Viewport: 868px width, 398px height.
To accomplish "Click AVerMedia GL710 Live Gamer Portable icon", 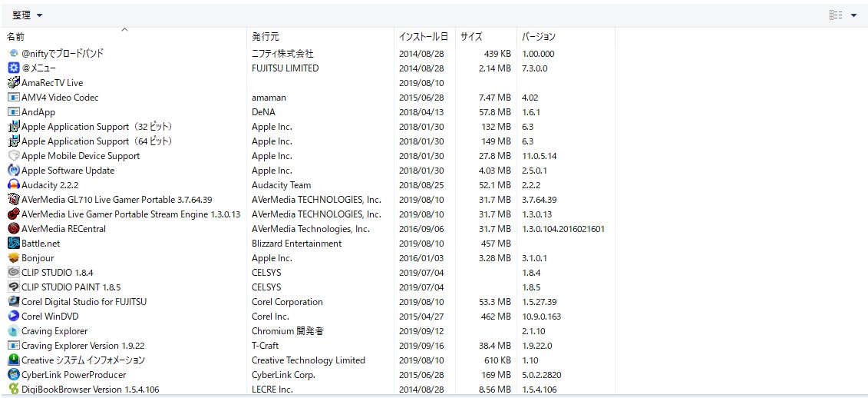I will (14, 200).
